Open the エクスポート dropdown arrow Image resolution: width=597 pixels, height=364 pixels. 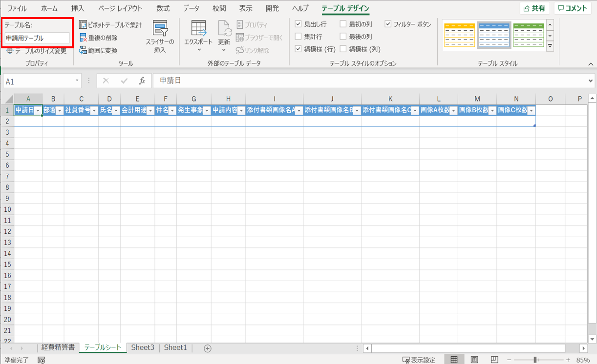(199, 50)
